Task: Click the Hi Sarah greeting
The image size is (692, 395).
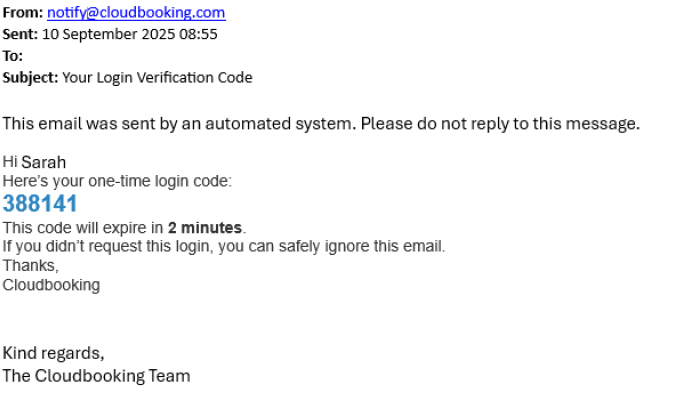Action: point(34,162)
